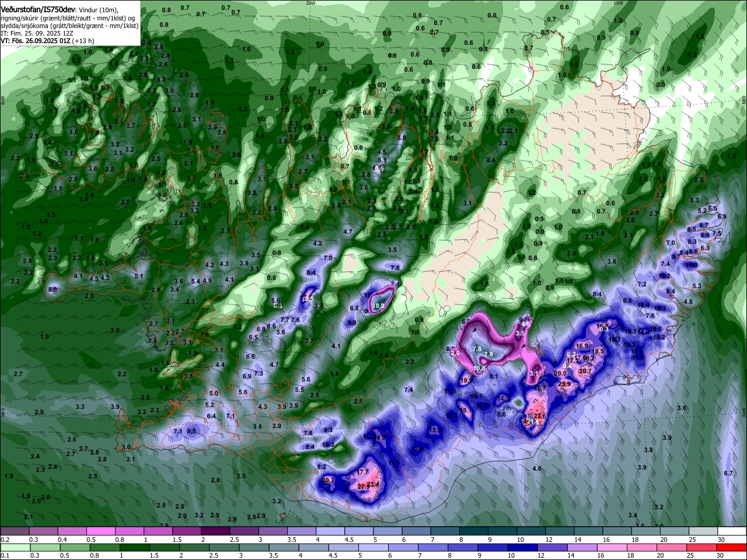The width and height of the screenshot is (747, 560).
Task: Pick the light pink swatch between 16 and 18, rain legend
Action: (x=612, y=548)
